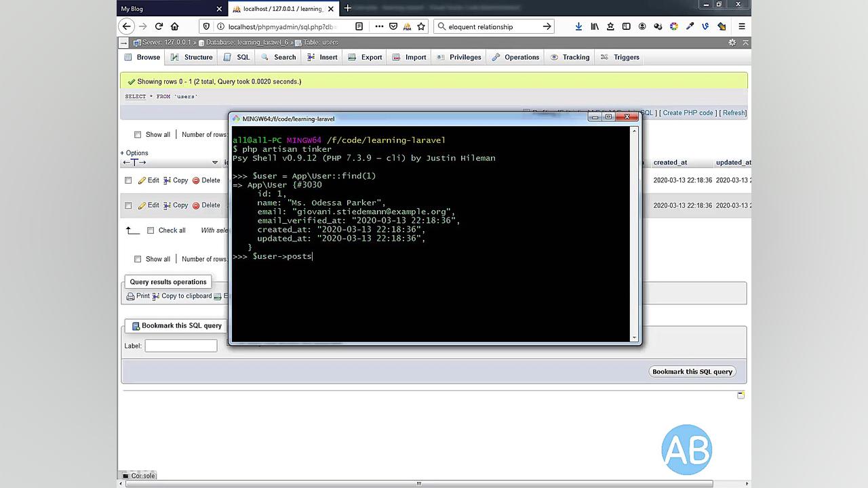Select the second row checkbox
Viewport: 868px width, 488px height.
coord(128,205)
